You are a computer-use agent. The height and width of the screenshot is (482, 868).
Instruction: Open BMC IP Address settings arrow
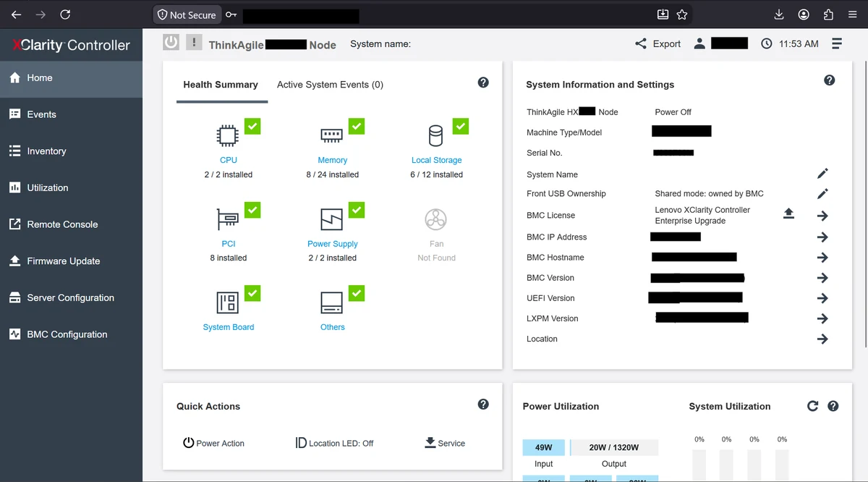(x=822, y=237)
